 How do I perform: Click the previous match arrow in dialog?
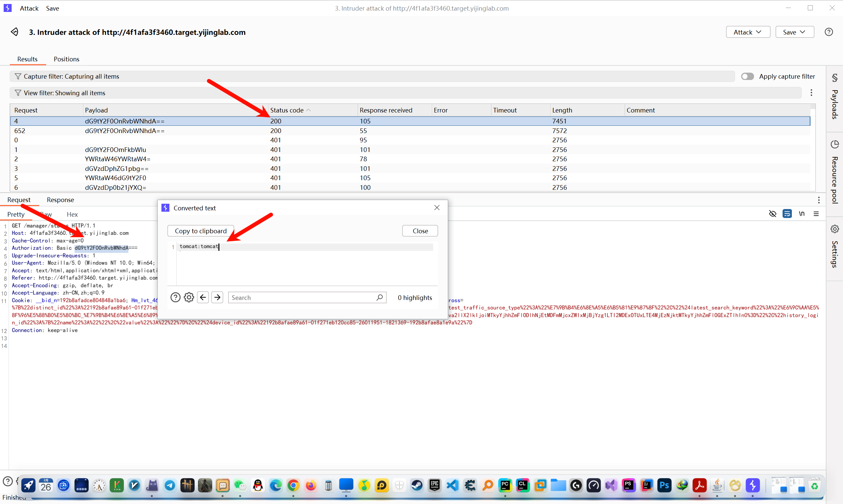[203, 298]
